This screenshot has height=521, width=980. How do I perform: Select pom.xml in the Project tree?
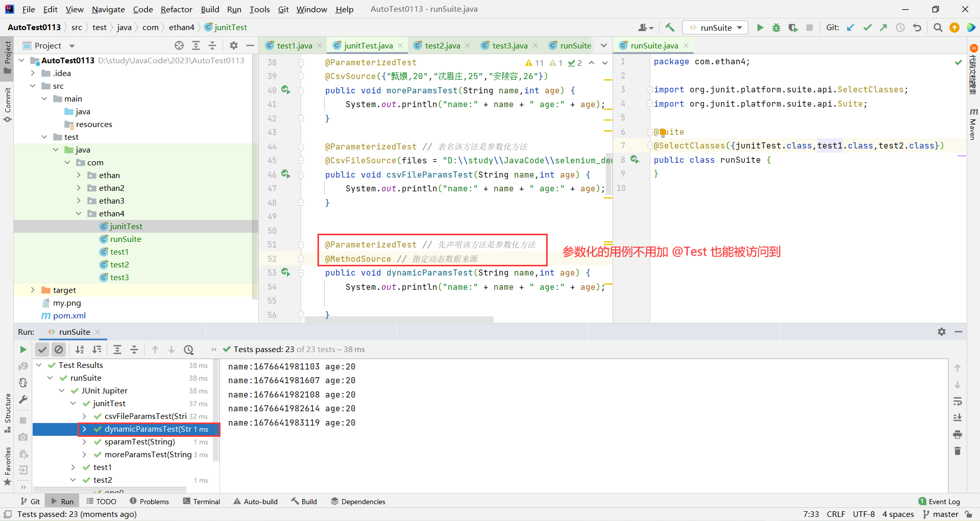click(x=69, y=315)
